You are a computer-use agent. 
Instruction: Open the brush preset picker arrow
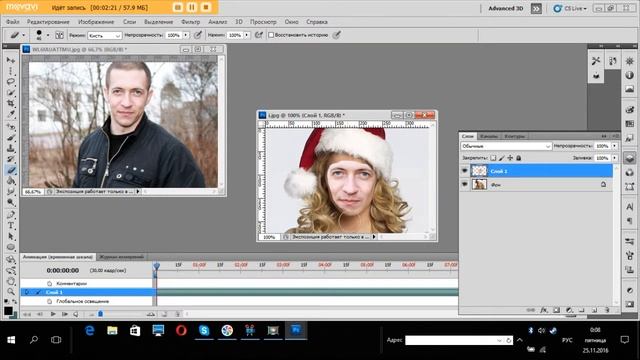click(x=48, y=36)
